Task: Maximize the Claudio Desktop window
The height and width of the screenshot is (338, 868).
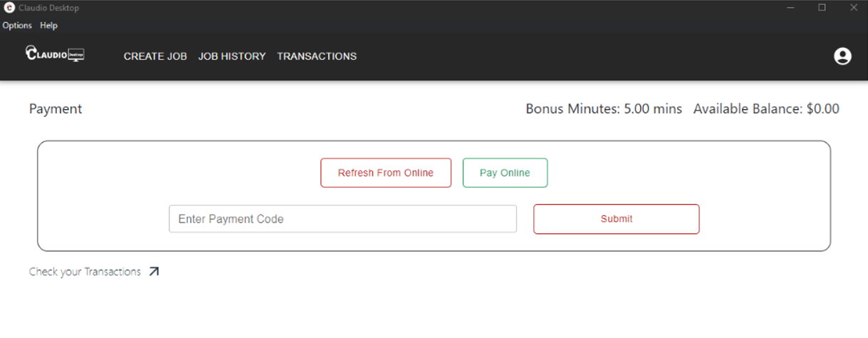Action: tap(822, 8)
